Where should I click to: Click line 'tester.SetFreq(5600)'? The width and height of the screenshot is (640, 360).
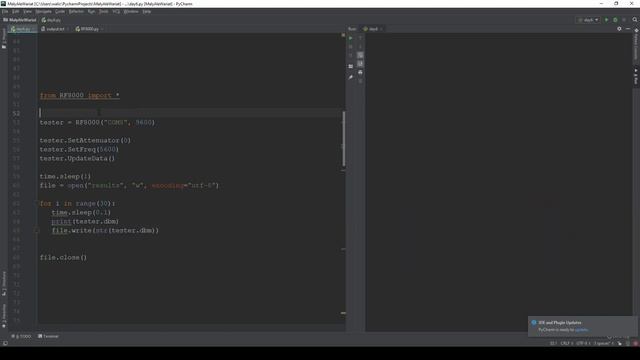[79, 149]
